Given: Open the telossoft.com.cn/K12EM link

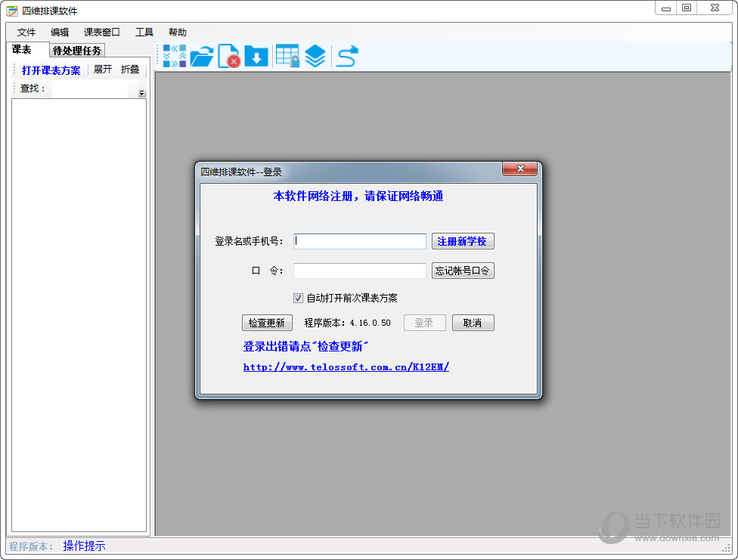Looking at the screenshot, I should (x=346, y=367).
